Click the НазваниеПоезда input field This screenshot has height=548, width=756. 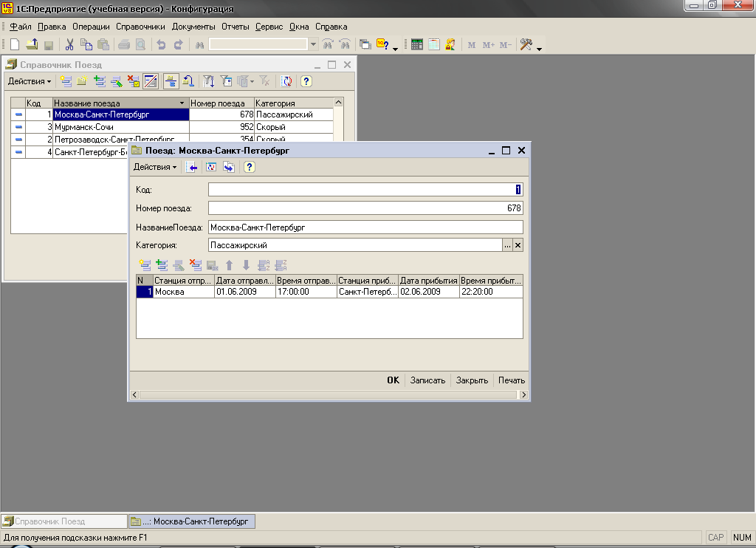tap(365, 227)
